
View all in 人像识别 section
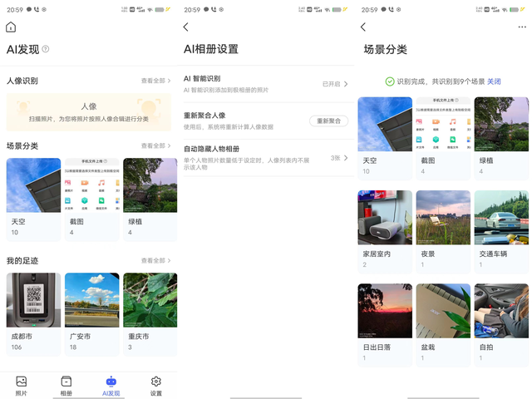pos(155,81)
